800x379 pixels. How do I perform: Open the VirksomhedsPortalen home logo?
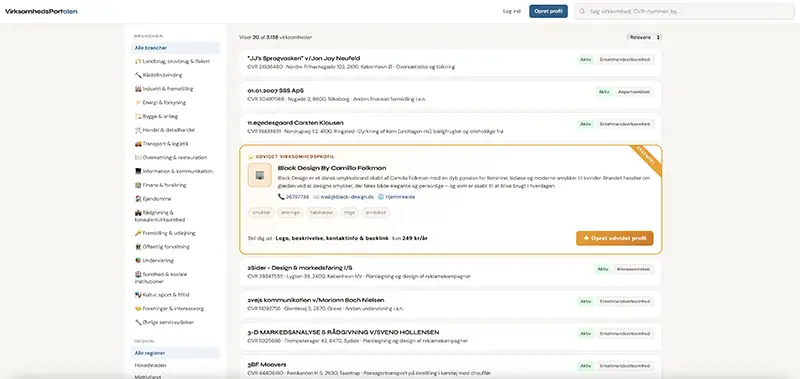pyautogui.click(x=41, y=11)
